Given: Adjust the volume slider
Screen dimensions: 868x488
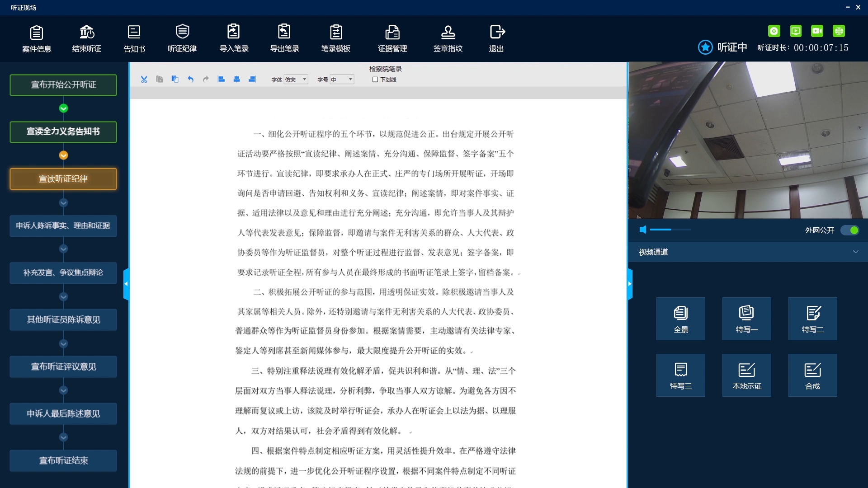Looking at the screenshot, I should click(x=670, y=230).
